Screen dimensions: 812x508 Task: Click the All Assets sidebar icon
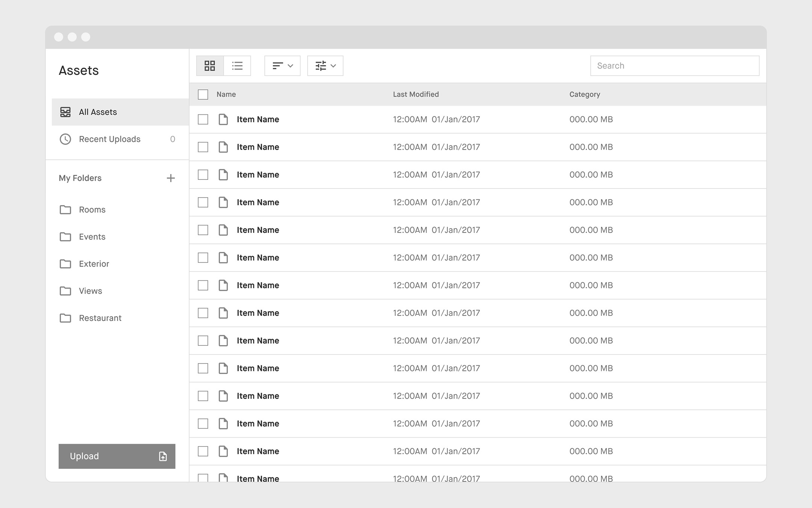tap(66, 112)
